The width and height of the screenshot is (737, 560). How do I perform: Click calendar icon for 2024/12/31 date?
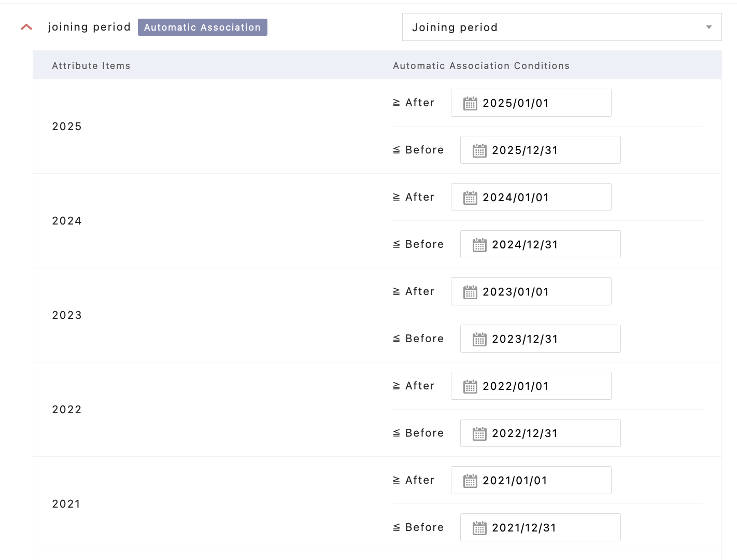tap(479, 245)
